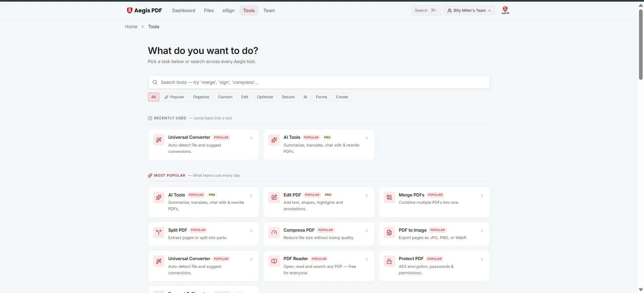644x293 pixels.
Task: Select the All filter chip
Action: (x=154, y=97)
